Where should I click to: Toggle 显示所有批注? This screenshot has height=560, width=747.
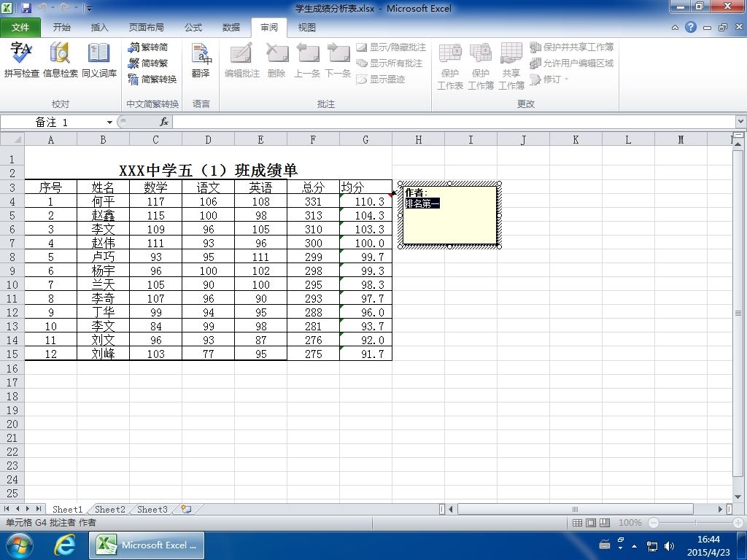click(390, 63)
